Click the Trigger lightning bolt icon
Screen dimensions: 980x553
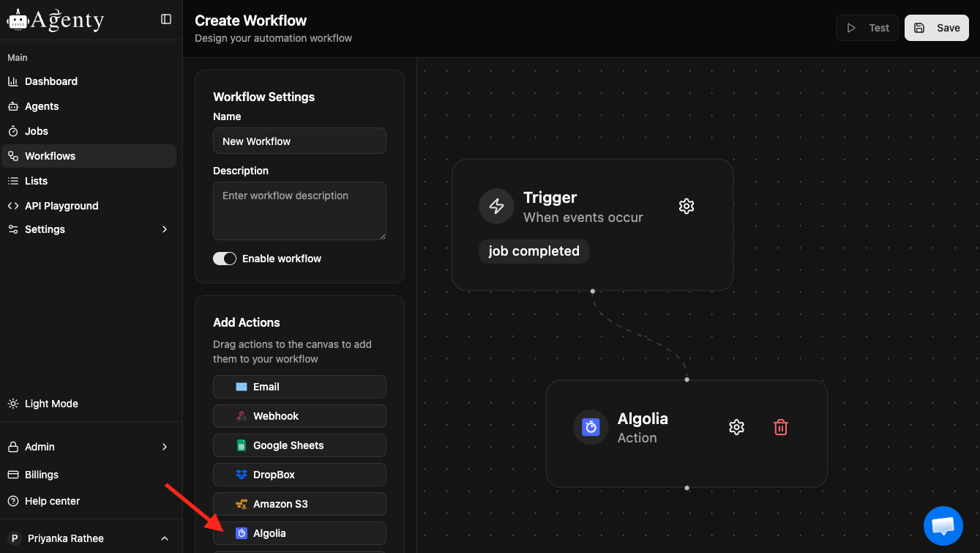point(496,206)
